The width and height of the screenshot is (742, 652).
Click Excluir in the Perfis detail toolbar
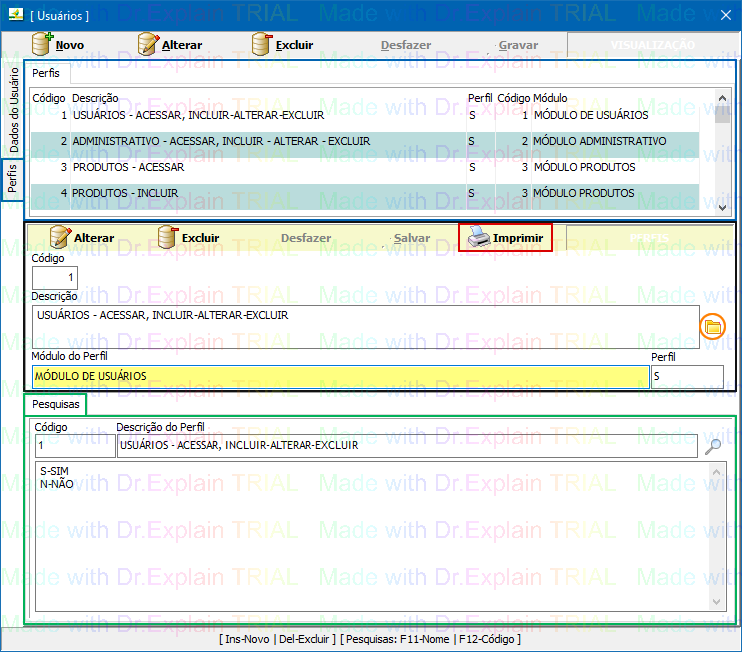[188, 238]
